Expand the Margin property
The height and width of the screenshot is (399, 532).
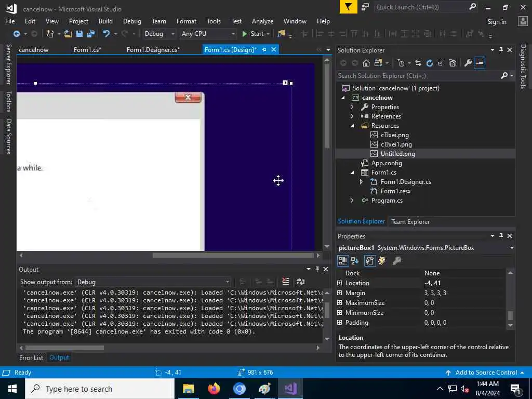(x=340, y=293)
